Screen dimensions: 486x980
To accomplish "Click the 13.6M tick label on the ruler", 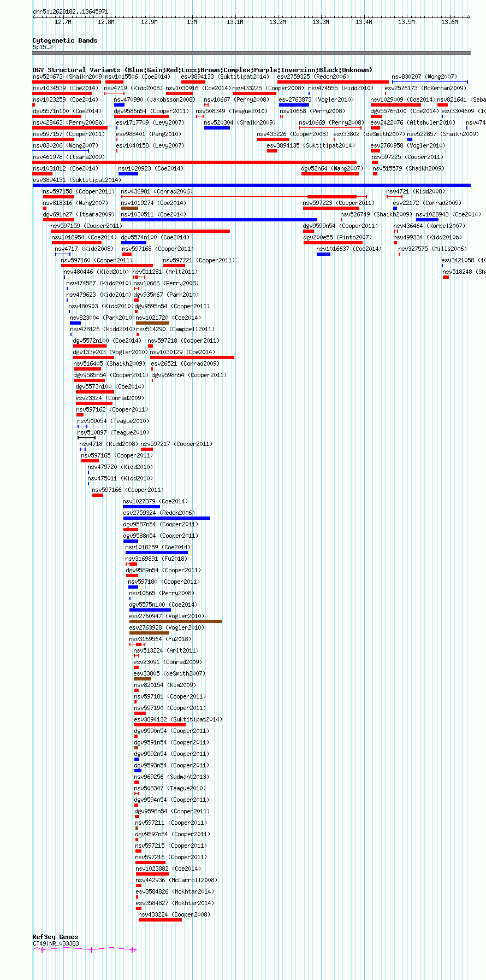I will pos(449,22).
